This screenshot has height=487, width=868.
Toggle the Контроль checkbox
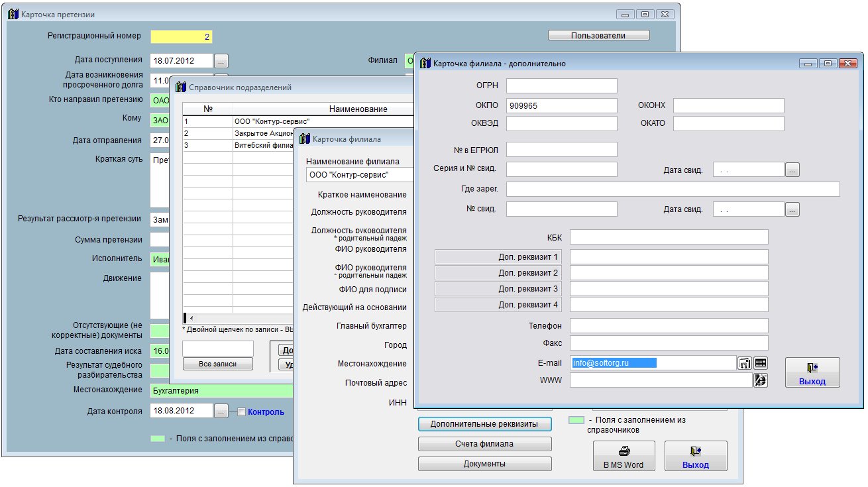click(x=242, y=411)
